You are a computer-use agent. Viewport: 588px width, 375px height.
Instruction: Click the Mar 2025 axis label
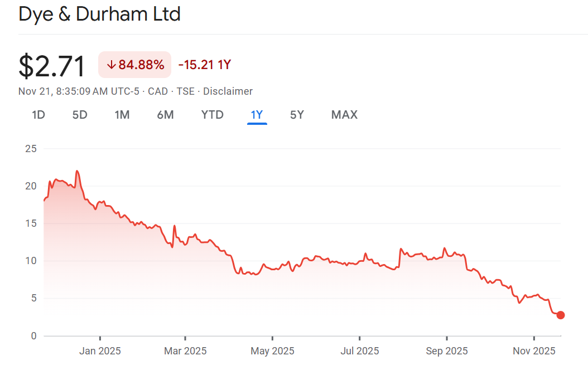(x=186, y=351)
